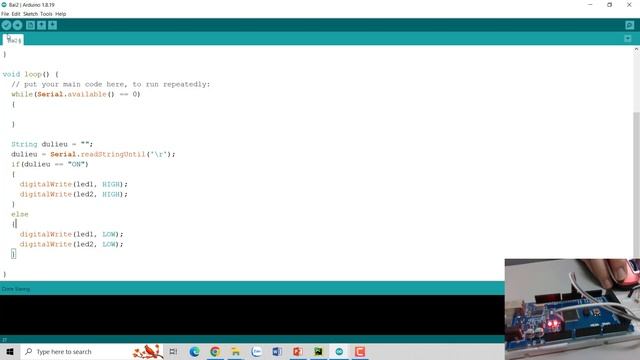Click the 'digitalWrite(led1, HIGH);' line
This screenshot has width=640, height=360.
[x=74, y=184]
